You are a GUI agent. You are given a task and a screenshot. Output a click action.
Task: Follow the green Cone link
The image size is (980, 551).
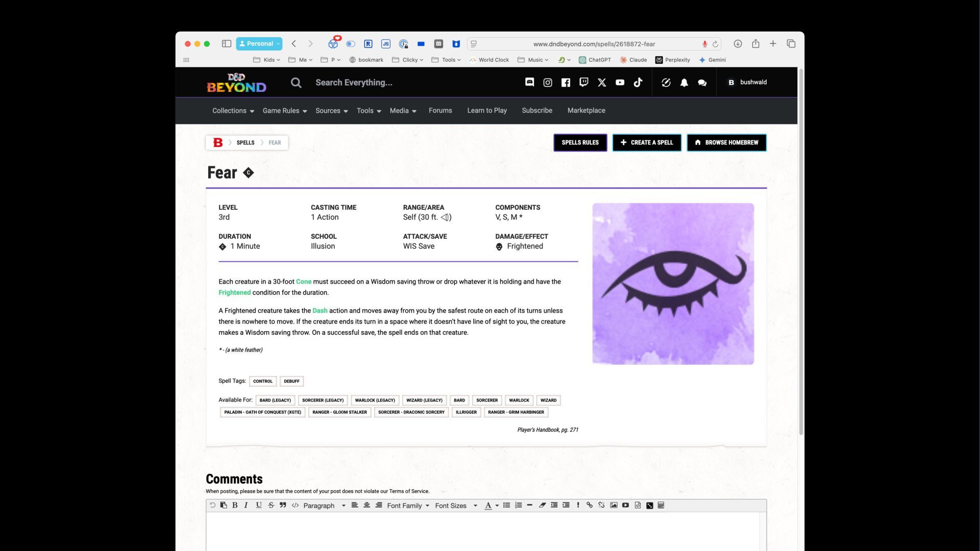tap(304, 282)
